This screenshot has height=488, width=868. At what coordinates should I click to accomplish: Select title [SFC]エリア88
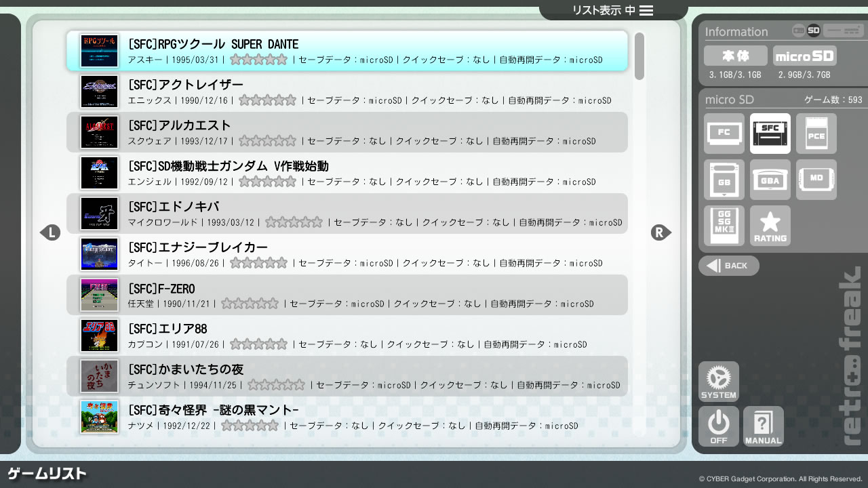tap(167, 329)
